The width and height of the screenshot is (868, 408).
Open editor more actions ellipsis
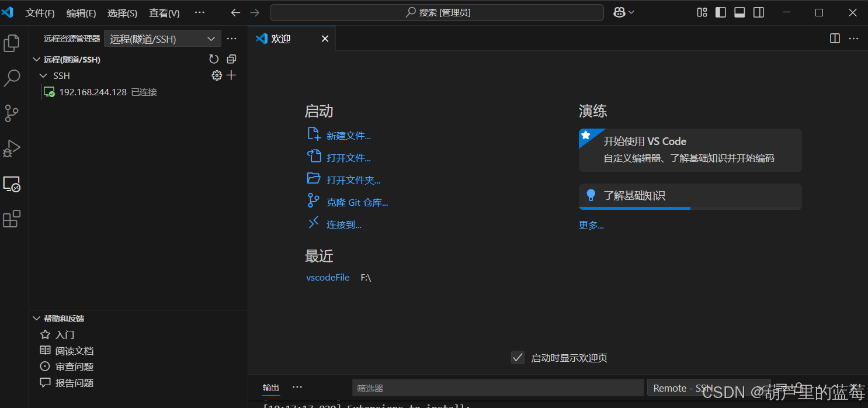click(854, 39)
